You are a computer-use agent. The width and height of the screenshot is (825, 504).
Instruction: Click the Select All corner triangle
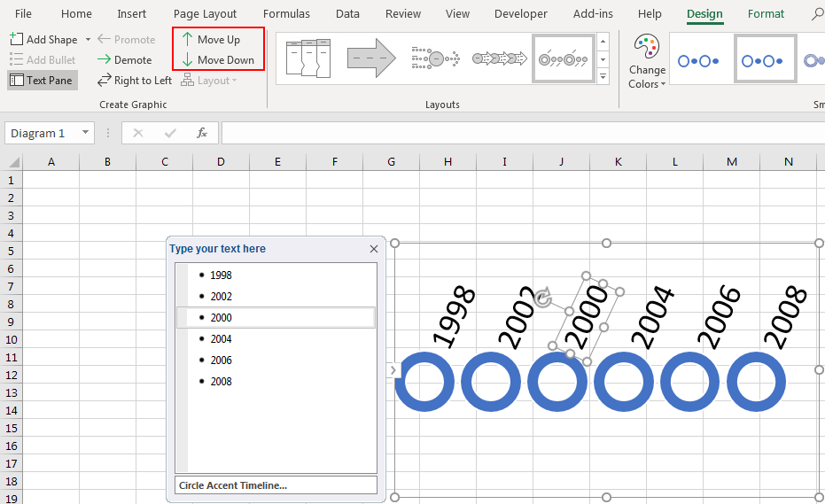tap(12, 161)
